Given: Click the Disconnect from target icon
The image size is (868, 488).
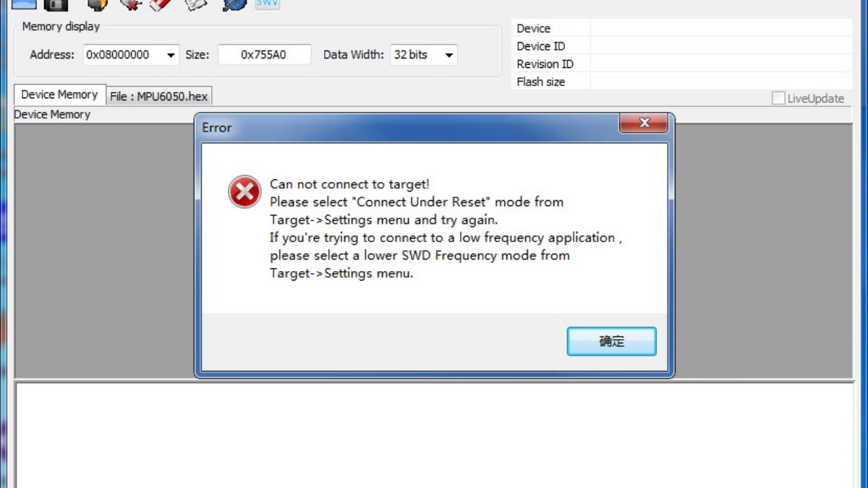Looking at the screenshot, I should (130, 4).
